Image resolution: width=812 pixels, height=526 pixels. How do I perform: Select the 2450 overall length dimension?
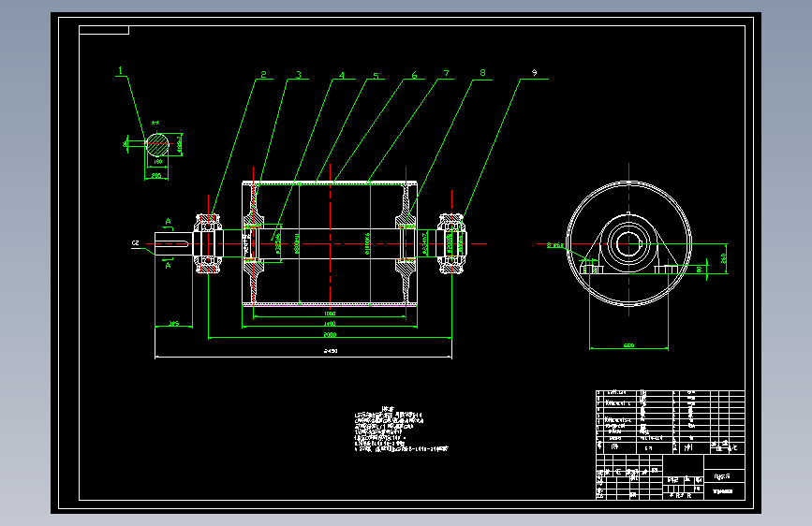[x=331, y=351]
